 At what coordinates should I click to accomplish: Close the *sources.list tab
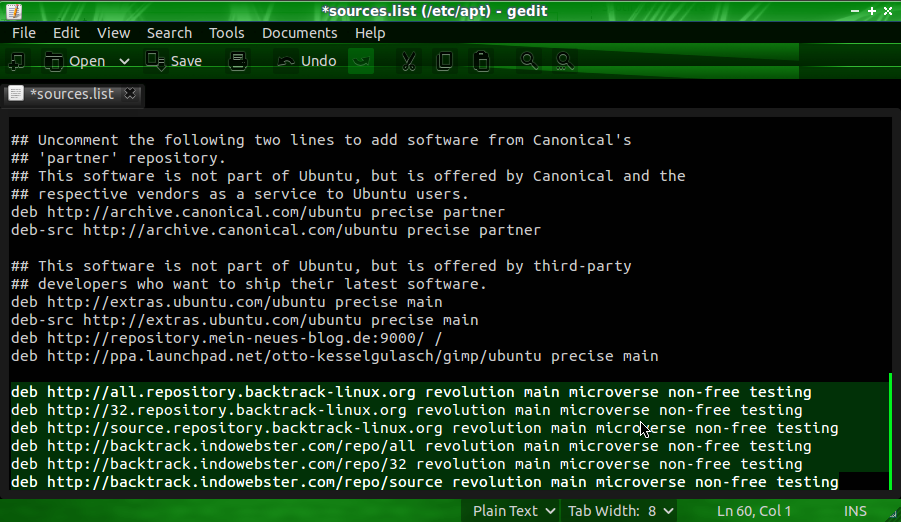[130, 93]
